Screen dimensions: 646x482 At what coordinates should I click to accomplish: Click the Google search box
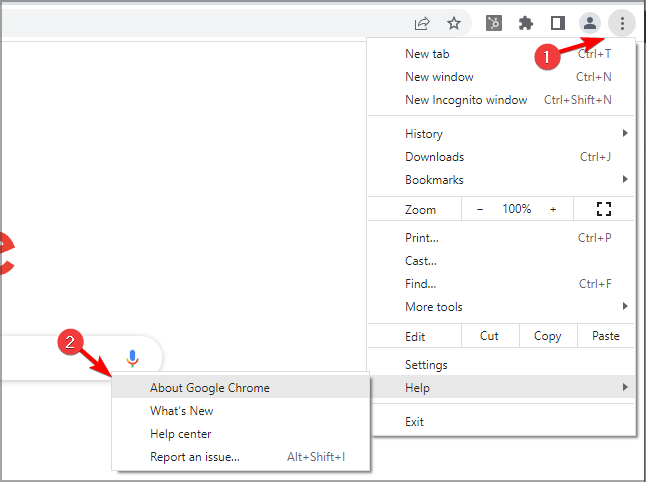80,358
